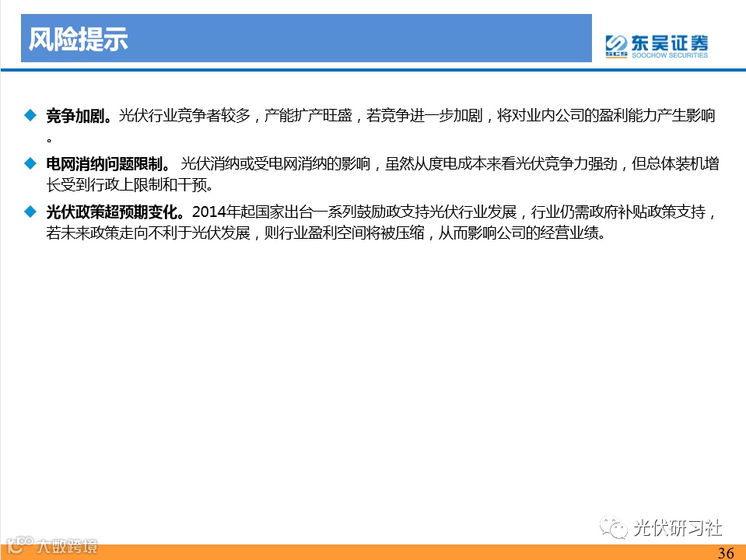Click the Soochow Securities logo
Screen dimensions: 746x560
point(657,46)
